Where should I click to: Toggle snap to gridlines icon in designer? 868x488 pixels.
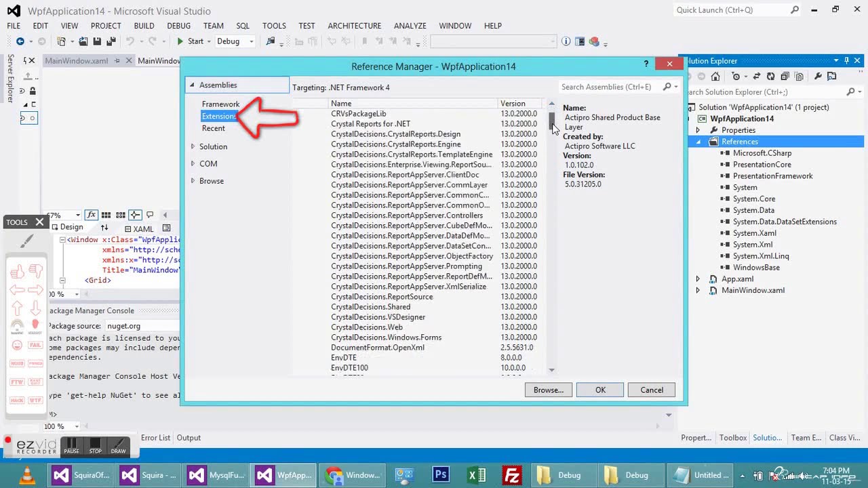(x=121, y=215)
